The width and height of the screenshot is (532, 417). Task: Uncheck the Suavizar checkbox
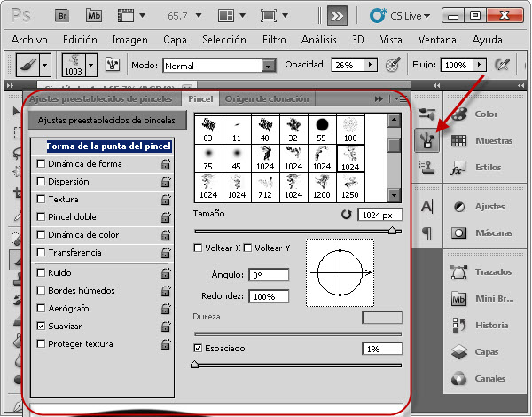coord(41,326)
